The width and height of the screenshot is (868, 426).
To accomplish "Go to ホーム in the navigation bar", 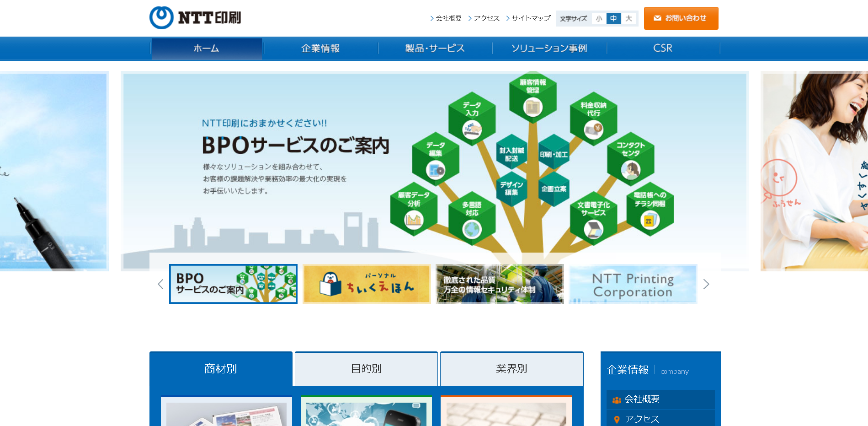I will [207, 48].
